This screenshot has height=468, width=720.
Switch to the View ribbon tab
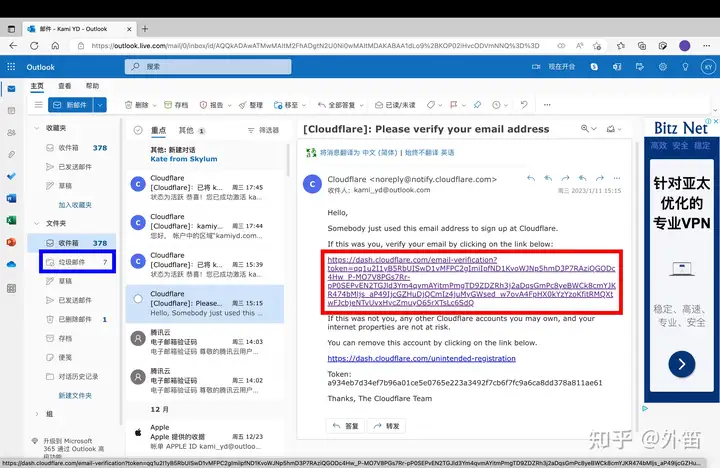(64, 86)
